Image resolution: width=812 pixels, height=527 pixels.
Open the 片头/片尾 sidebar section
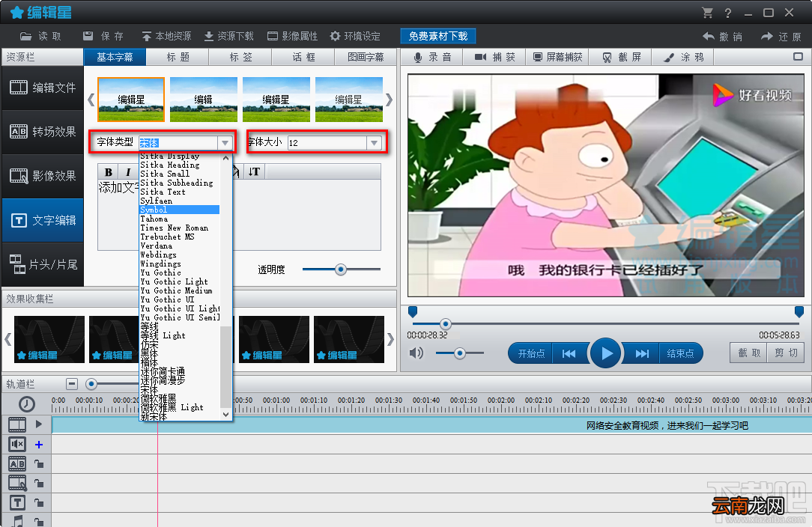coord(43,264)
